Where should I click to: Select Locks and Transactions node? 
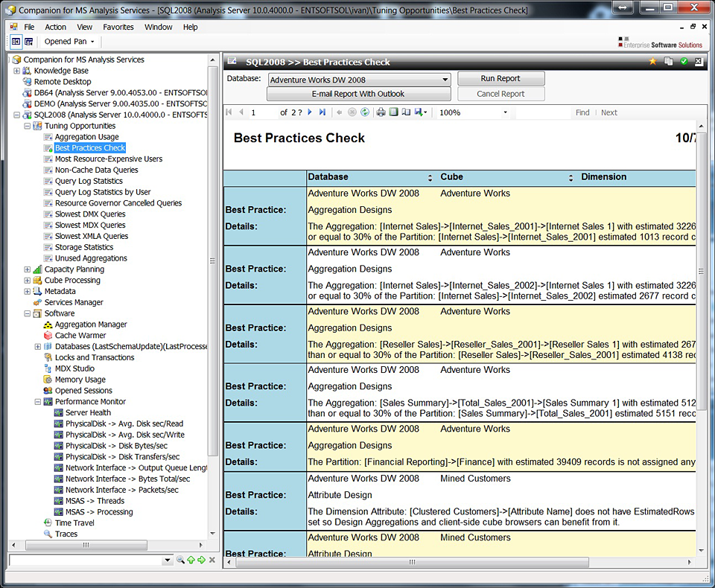point(95,358)
